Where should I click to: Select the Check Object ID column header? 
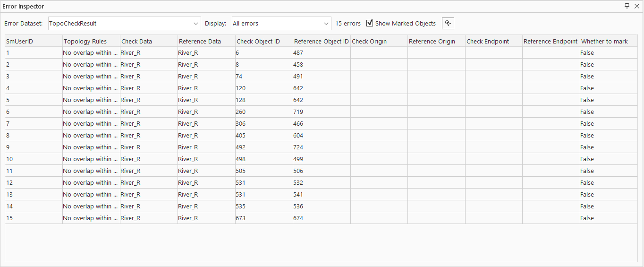(263, 41)
